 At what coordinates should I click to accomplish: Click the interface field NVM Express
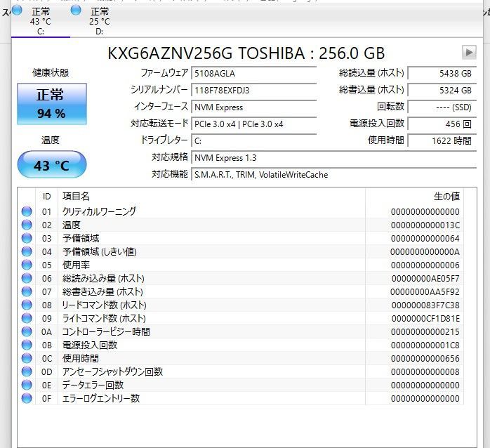(x=253, y=107)
